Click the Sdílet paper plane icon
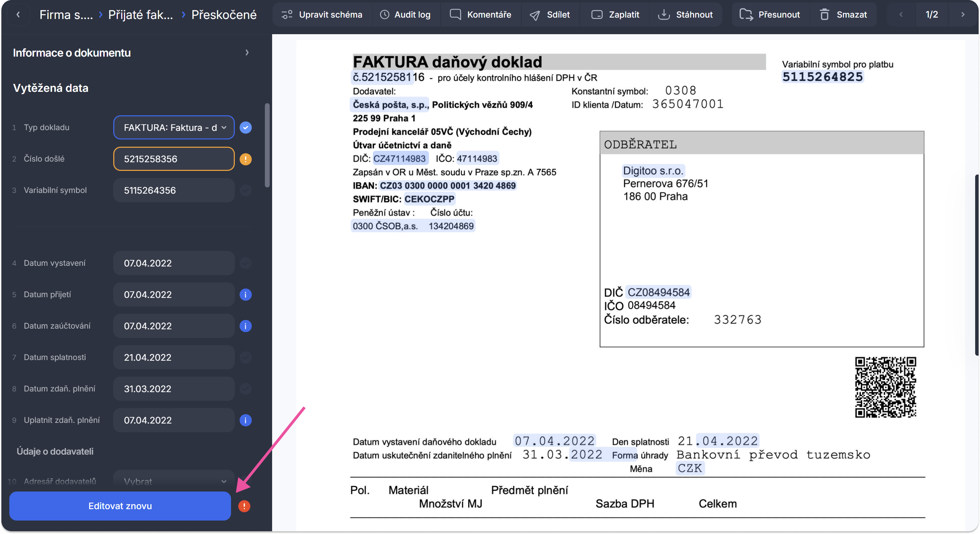The width and height of the screenshot is (980, 534). coord(535,15)
